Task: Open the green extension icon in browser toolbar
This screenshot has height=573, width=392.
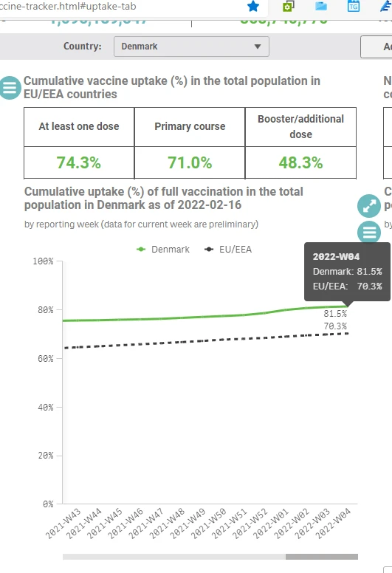Action: pos(289,6)
